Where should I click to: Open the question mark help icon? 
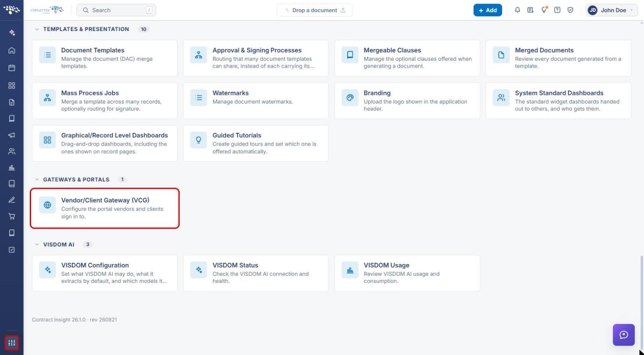tap(557, 10)
